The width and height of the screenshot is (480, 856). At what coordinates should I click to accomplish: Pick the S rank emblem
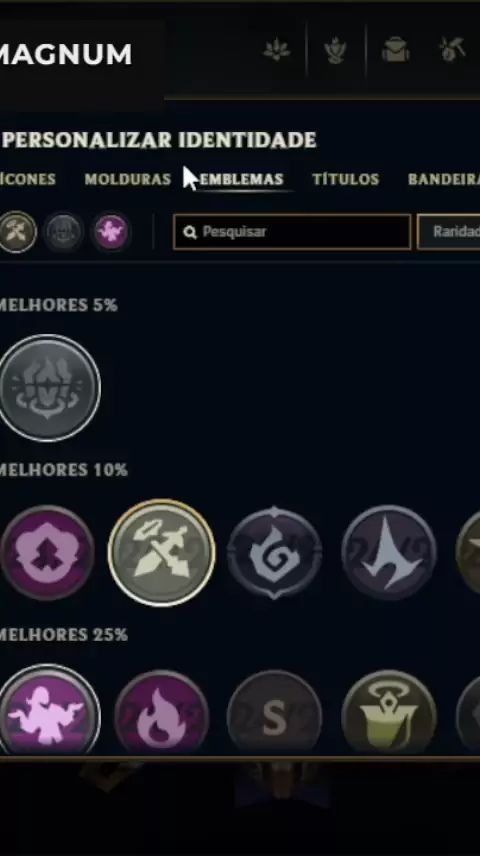point(274,712)
